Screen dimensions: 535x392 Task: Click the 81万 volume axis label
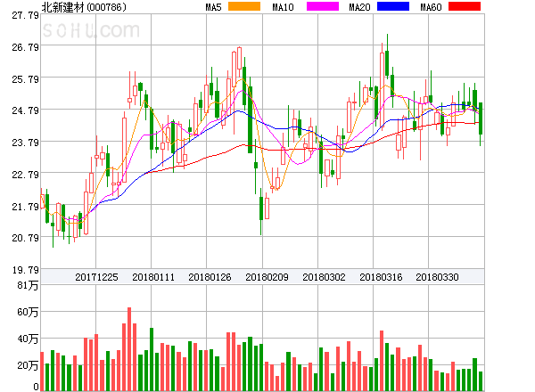pyautogui.click(x=28, y=285)
